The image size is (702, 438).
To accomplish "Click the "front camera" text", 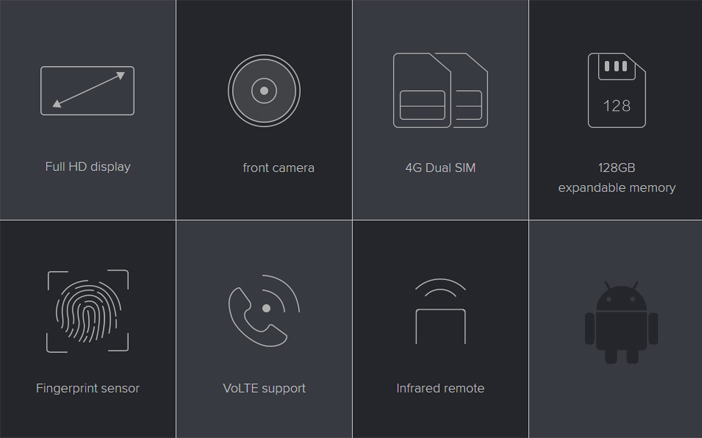I will pos(278,168).
